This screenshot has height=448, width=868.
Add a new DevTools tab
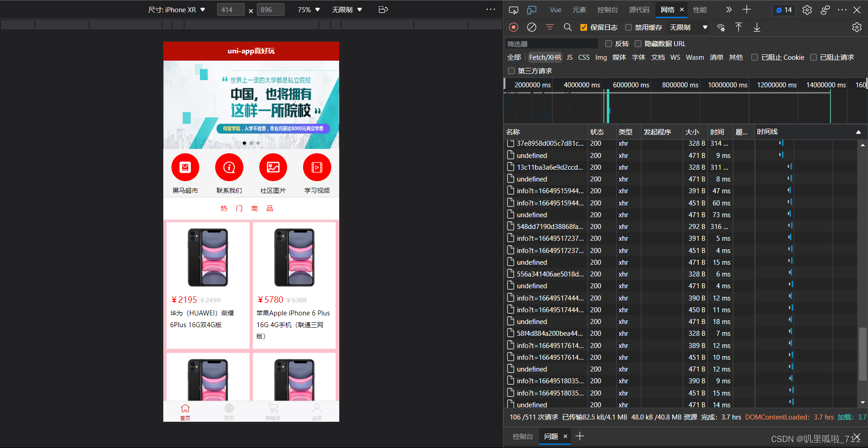pyautogui.click(x=747, y=10)
